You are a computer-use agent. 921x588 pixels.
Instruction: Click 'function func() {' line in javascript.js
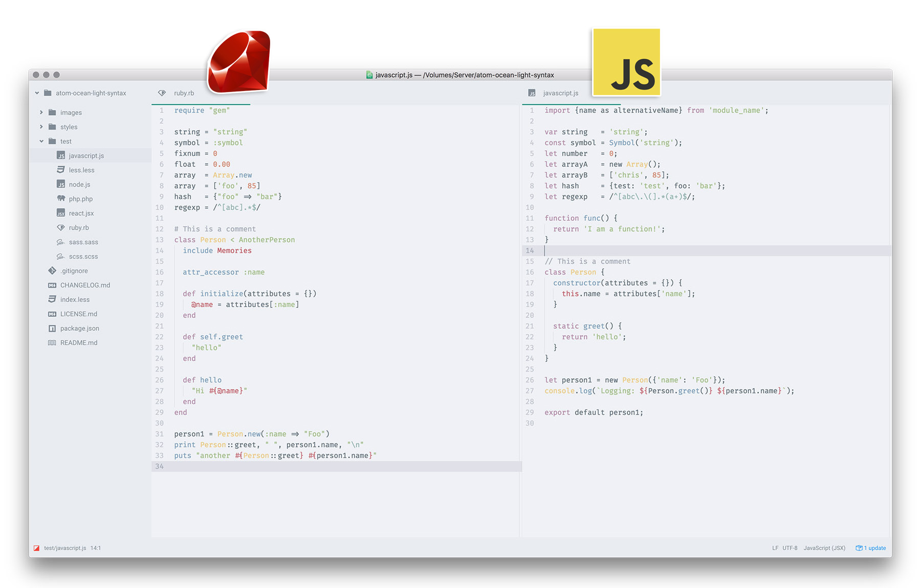(581, 218)
